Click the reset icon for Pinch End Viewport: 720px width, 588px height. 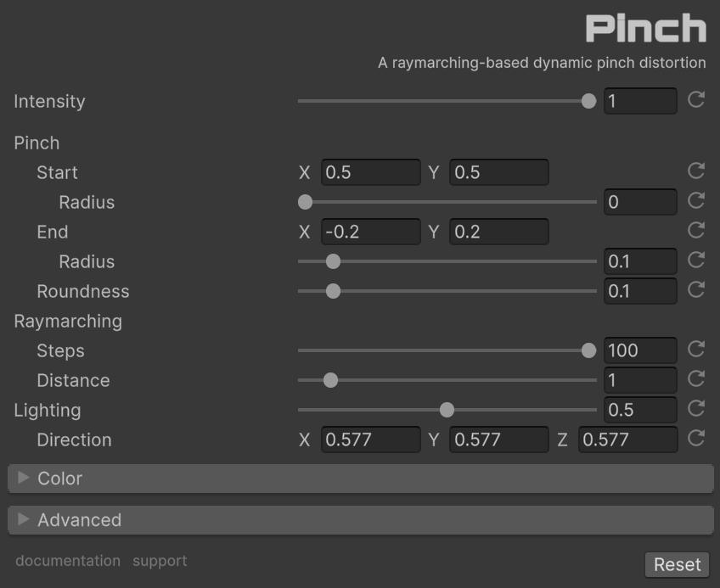tap(696, 231)
